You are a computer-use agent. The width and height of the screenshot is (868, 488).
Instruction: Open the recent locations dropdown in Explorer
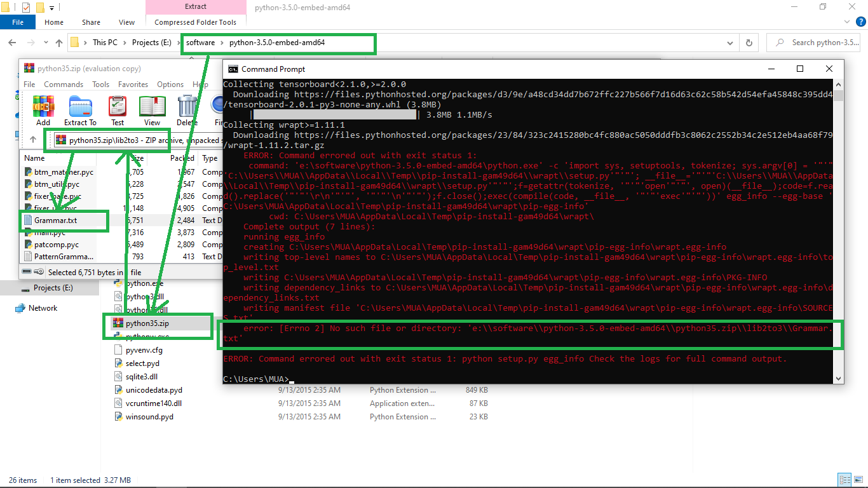tap(44, 43)
